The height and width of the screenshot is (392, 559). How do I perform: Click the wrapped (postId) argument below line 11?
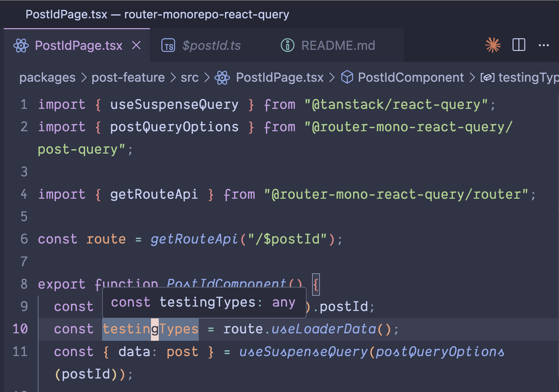86,374
